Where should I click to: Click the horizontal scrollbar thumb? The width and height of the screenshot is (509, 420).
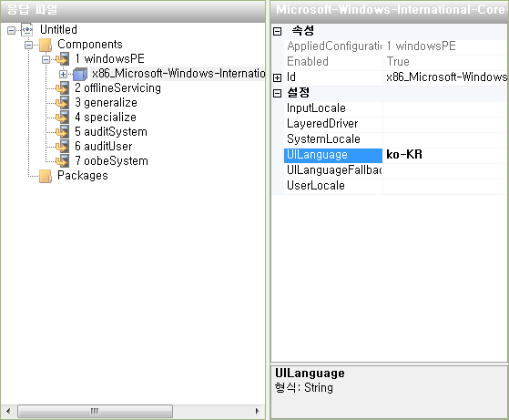[95, 411]
